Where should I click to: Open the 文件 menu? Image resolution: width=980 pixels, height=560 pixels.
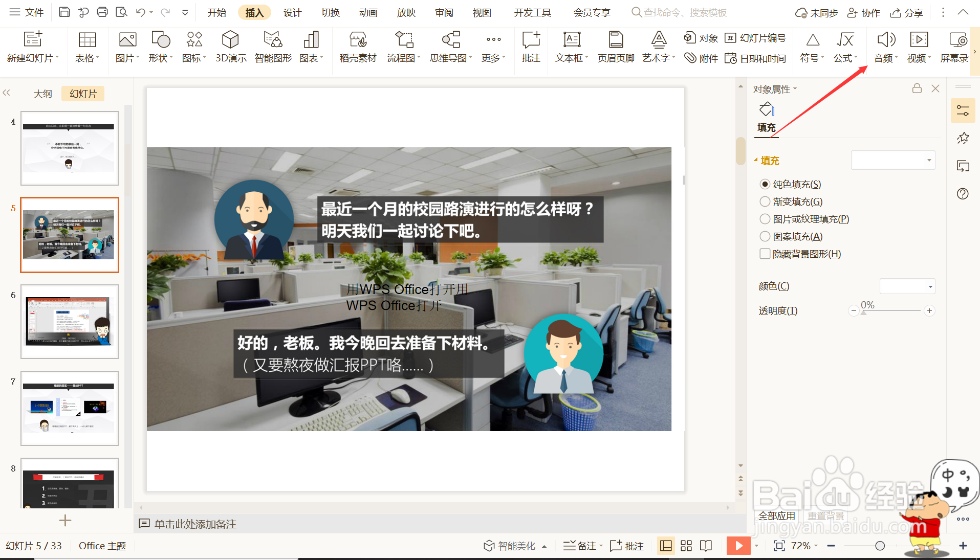27,12
